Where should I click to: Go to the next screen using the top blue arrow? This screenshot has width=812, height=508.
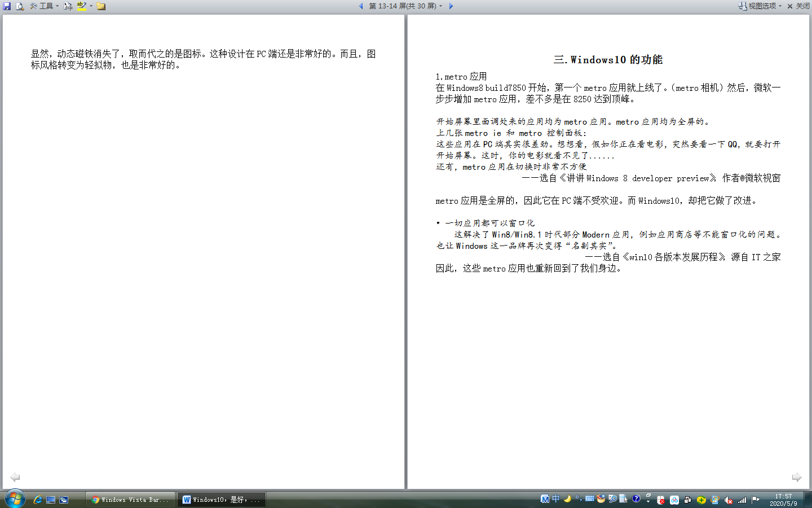[451, 6]
